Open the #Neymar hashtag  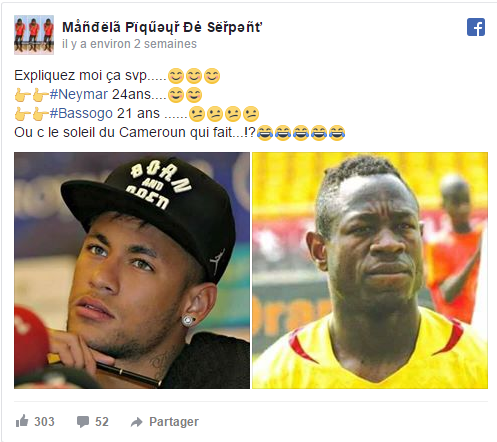(79, 94)
